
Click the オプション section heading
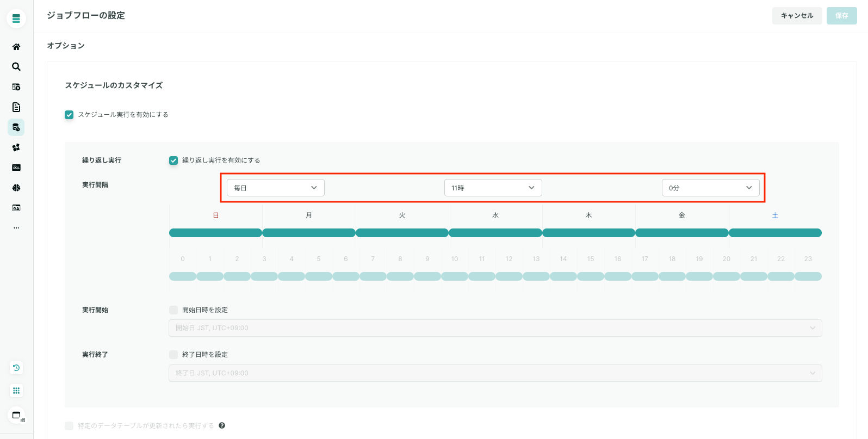[66, 46]
